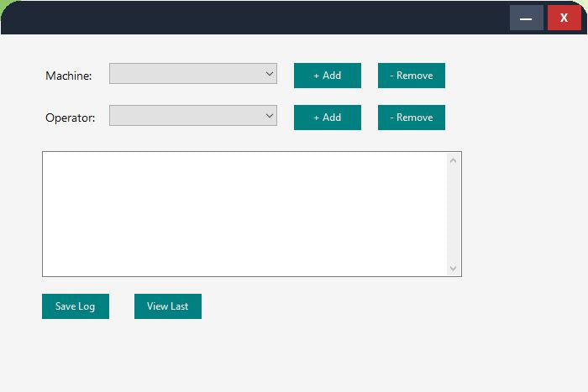Click + Add in the Operator row

point(327,118)
